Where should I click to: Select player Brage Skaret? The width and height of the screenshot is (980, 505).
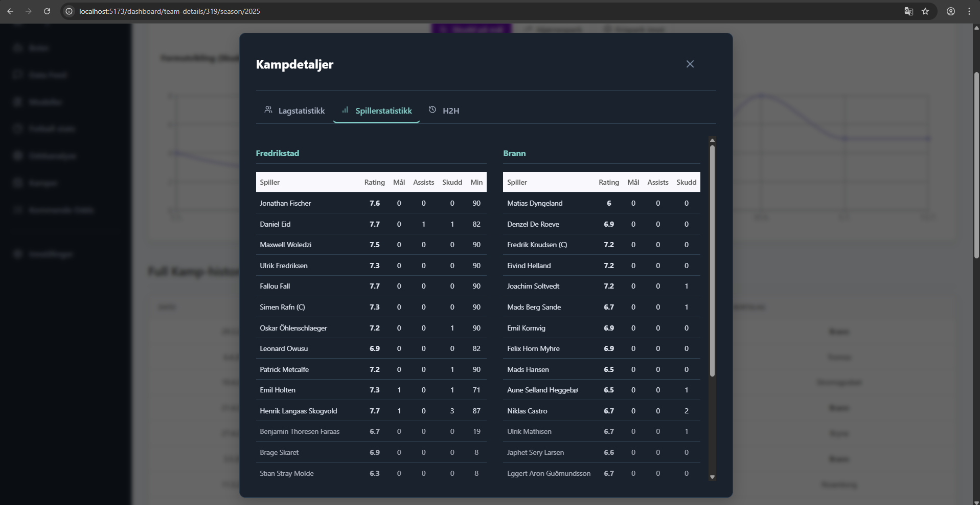[x=279, y=452]
